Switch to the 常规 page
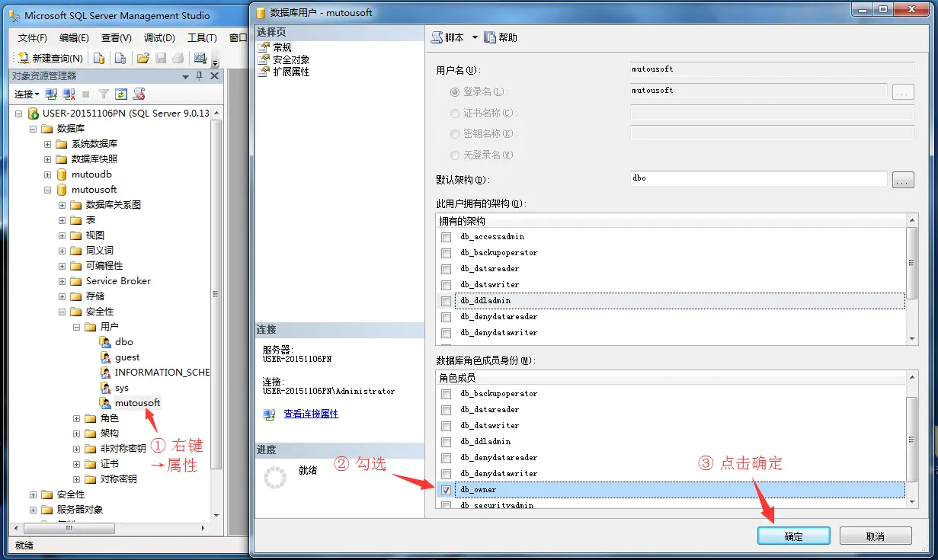The height and width of the screenshot is (560, 938). [282, 47]
